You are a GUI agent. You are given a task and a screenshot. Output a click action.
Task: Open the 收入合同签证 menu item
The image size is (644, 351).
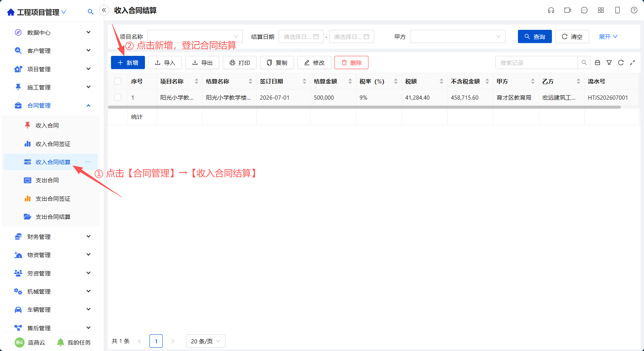[x=51, y=144]
